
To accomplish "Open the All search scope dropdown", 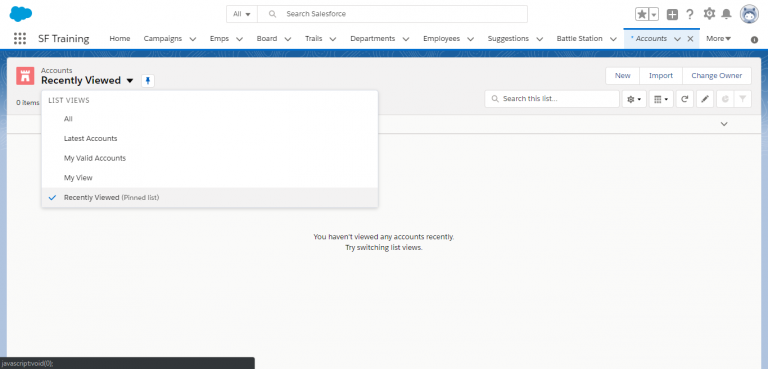I will point(242,14).
